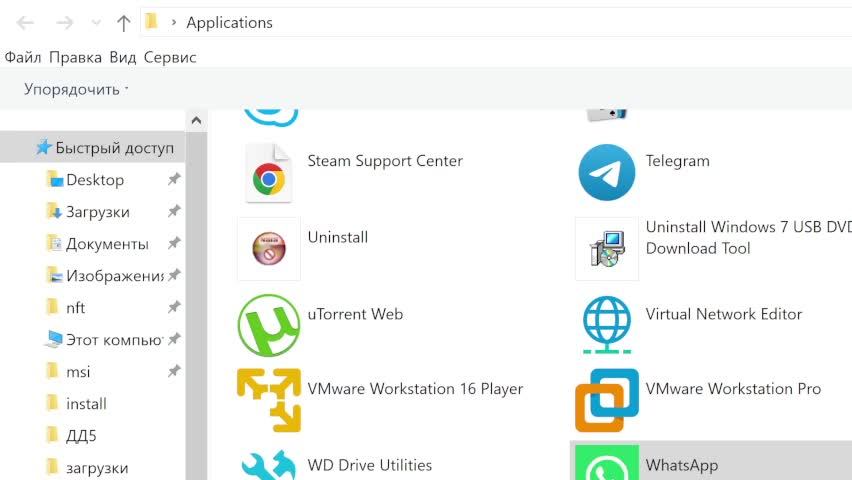
Task: Click the WhatsApp label
Action: pyautogui.click(x=682, y=465)
